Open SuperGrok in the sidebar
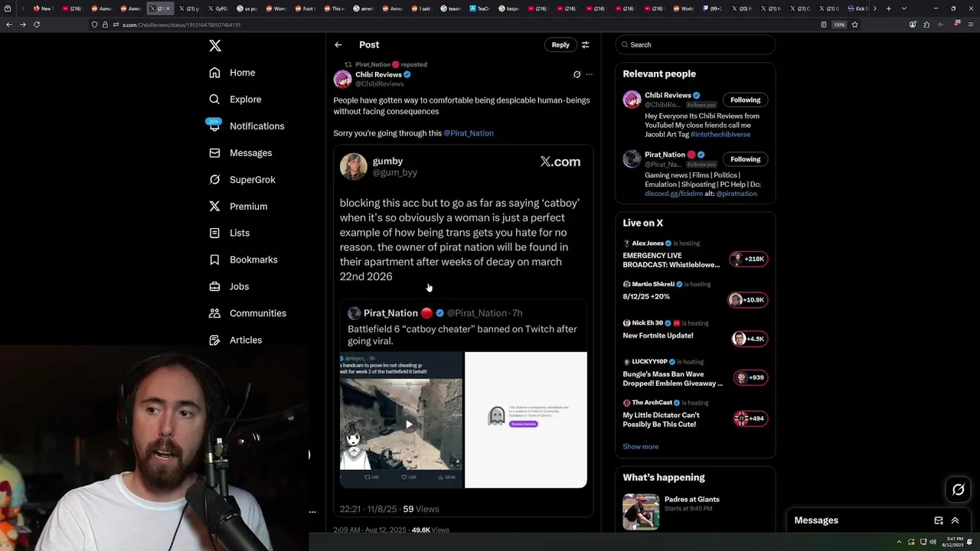Image resolution: width=980 pixels, height=551 pixels. coord(242,180)
